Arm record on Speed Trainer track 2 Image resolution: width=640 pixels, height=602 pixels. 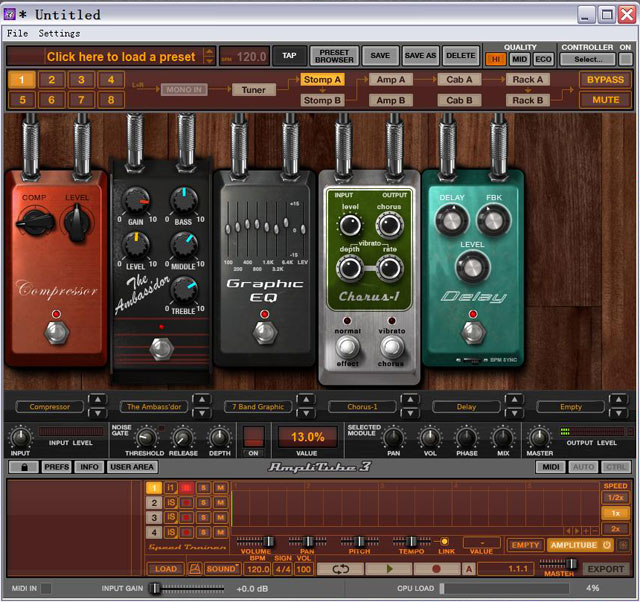click(x=187, y=502)
